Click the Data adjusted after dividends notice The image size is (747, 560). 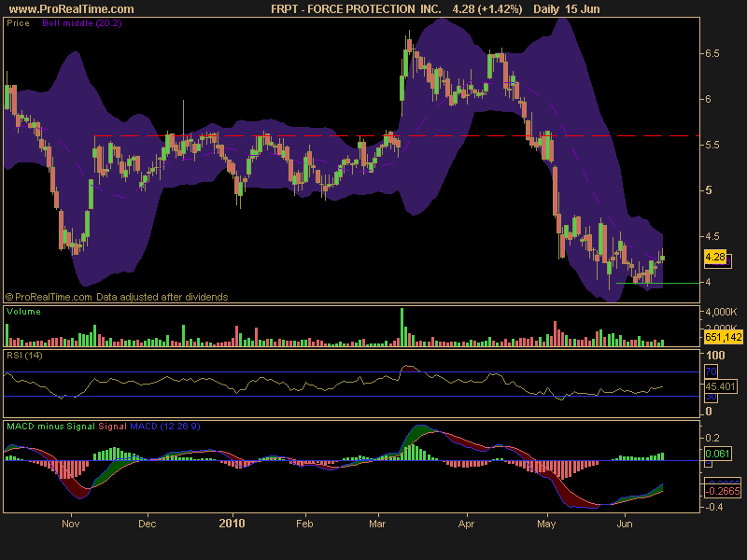tap(162, 297)
